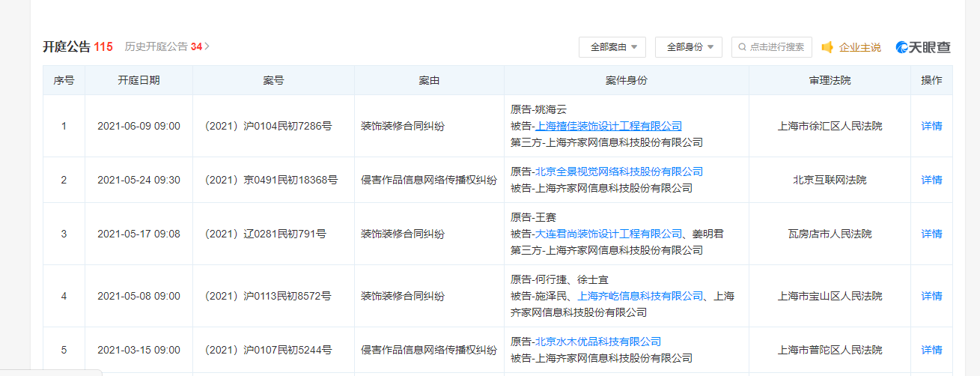
Task: Open 北京水木优品科技有限公司 company link
Action: point(598,342)
